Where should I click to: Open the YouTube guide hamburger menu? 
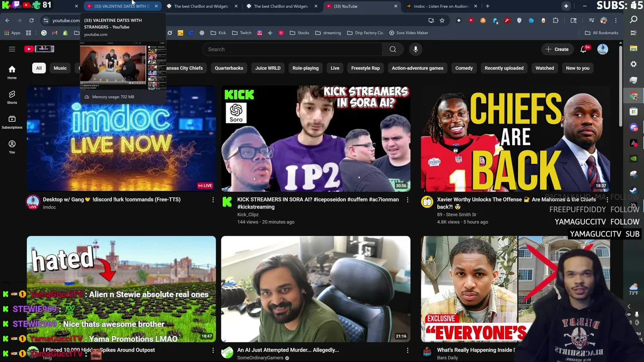tap(12, 49)
